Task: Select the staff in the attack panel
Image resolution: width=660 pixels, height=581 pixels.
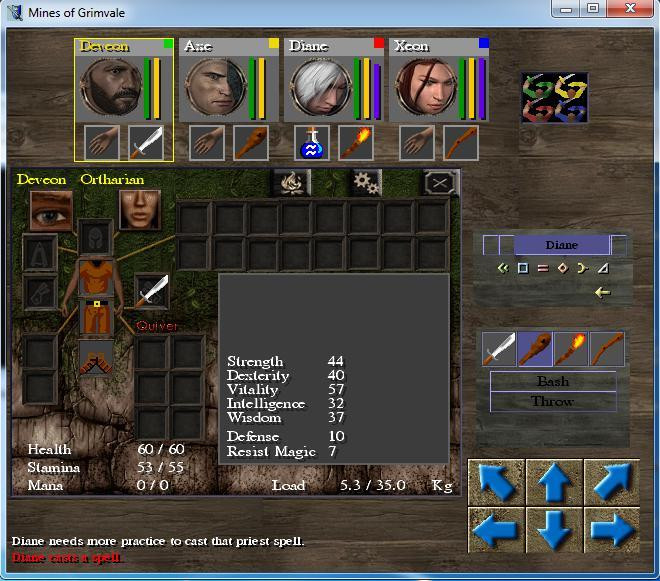Action: (x=607, y=349)
